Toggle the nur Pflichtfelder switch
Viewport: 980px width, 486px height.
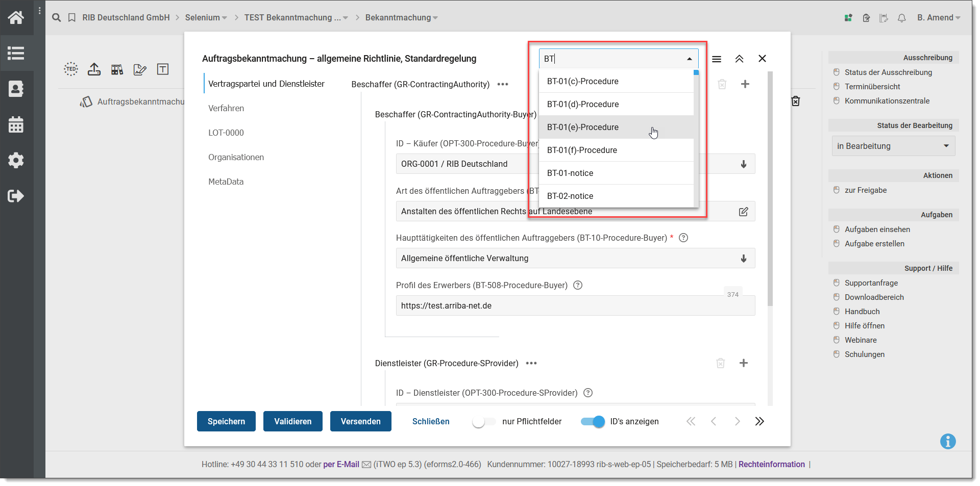click(x=484, y=422)
